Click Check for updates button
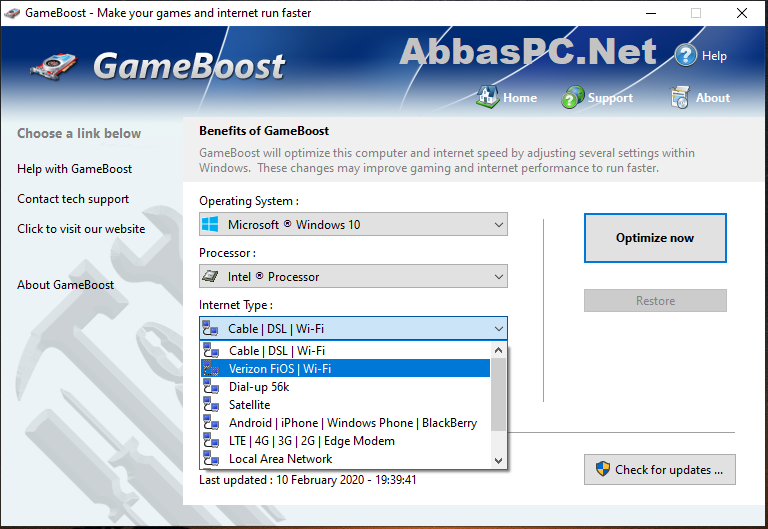This screenshot has height=529, width=768. 659,469
